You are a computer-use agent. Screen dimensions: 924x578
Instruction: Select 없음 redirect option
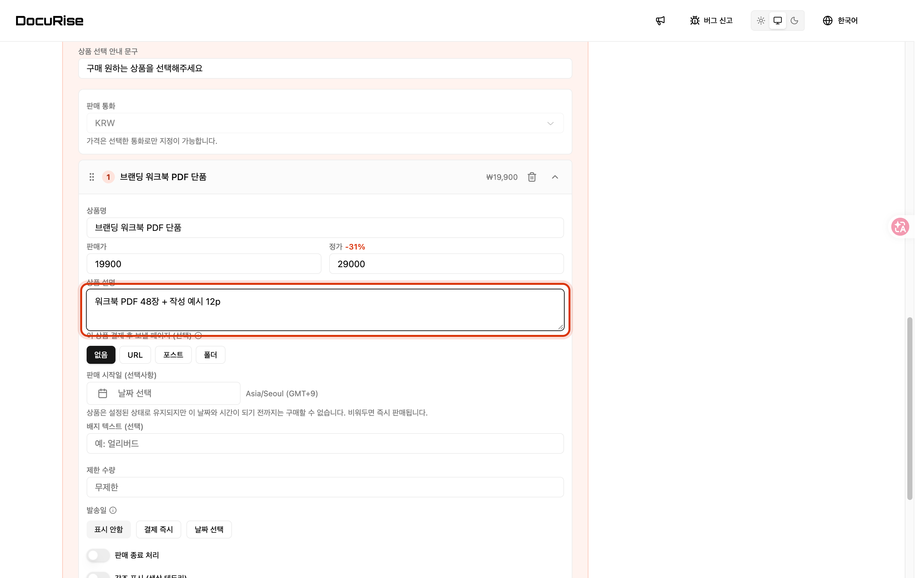101,355
